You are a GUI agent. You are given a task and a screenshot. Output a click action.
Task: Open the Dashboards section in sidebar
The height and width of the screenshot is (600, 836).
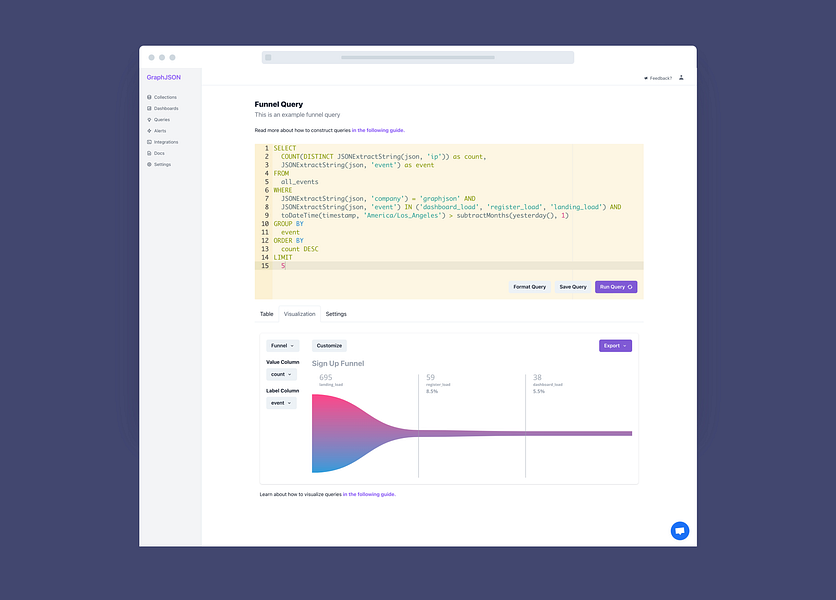click(x=166, y=108)
